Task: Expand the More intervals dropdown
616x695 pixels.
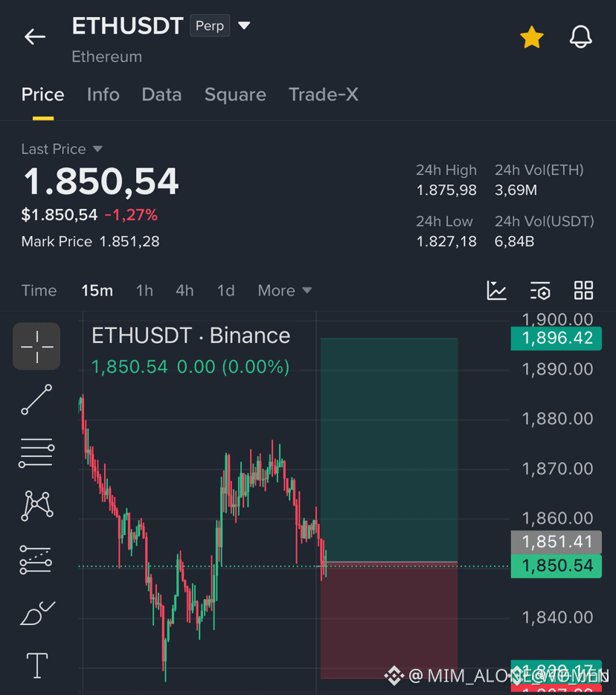Action: pos(285,291)
